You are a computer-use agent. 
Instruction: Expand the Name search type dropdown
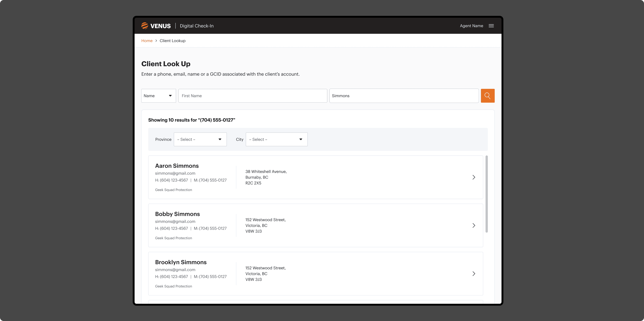click(158, 96)
